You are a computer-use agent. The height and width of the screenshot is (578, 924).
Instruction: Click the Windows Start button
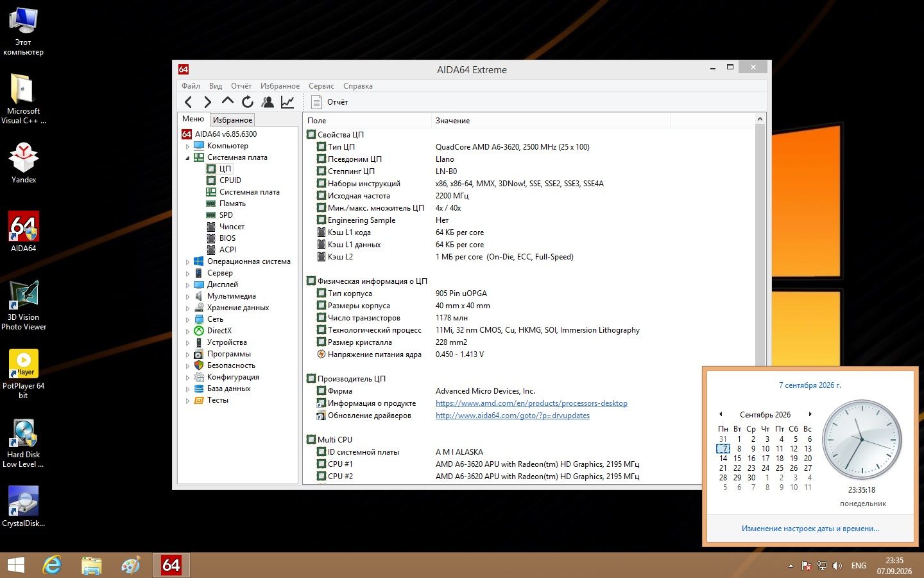pyautogui.click(x=15, y=565)
